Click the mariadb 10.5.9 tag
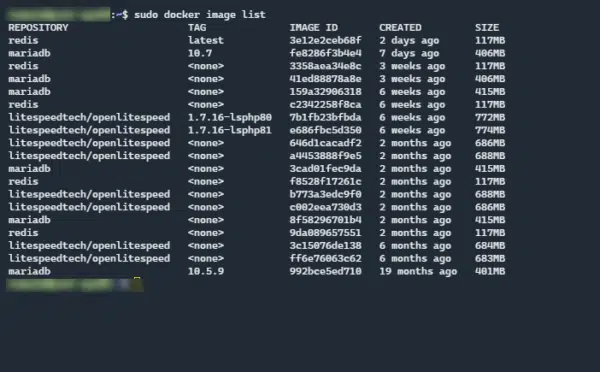 (x=206, y=271)
